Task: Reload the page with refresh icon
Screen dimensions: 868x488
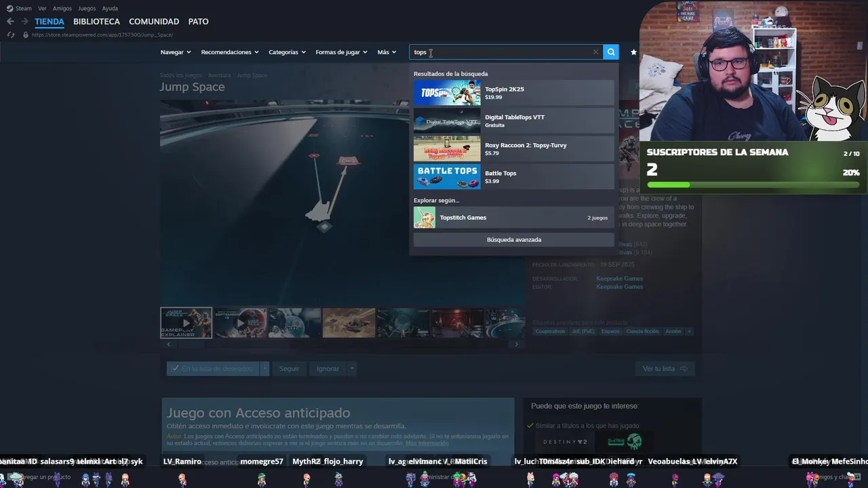Action: pos(11,35)
